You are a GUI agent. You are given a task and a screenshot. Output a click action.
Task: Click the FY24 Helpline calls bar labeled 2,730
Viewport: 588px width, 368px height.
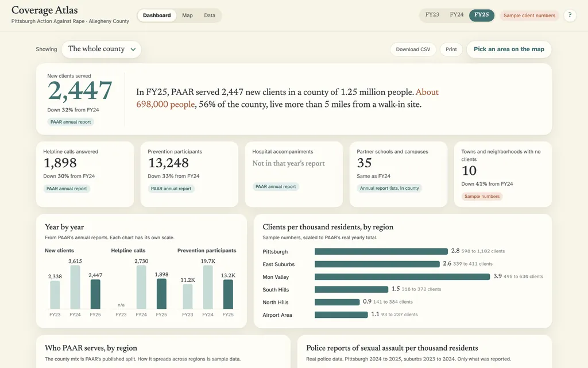141,287
